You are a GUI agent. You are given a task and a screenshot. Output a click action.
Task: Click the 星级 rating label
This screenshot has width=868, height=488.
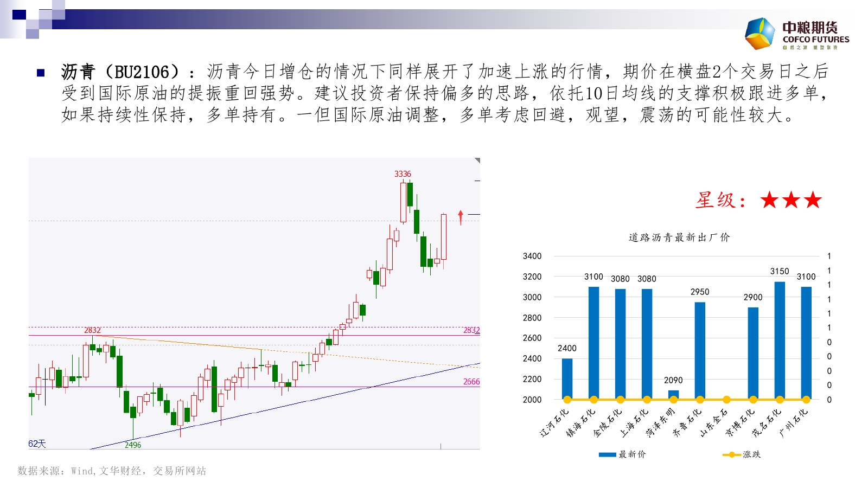[x=721, y=201]
